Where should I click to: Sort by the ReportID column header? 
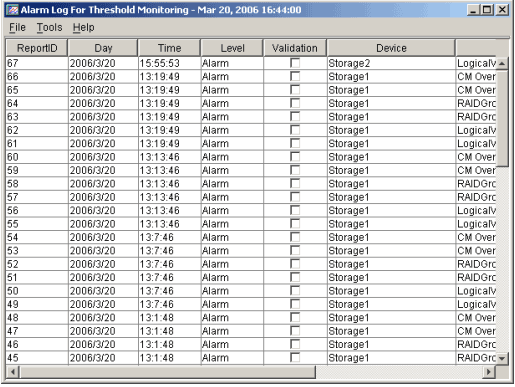pyautogui.click(x=37, y=48)
